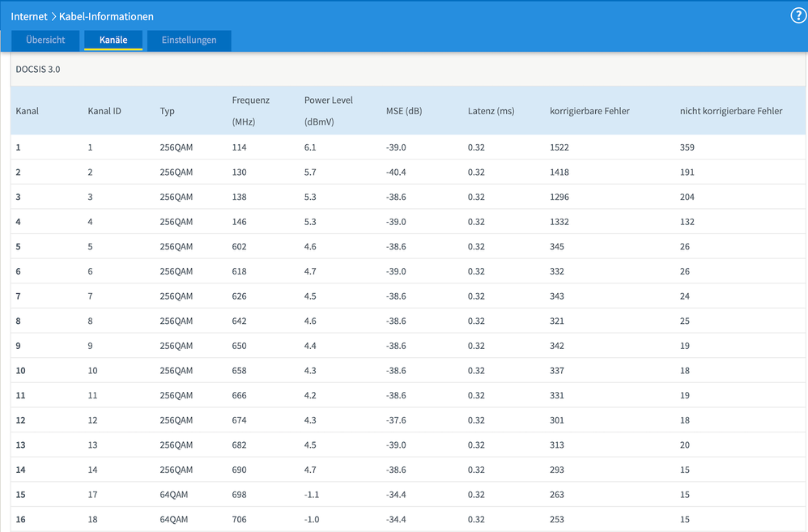Select the channel 16 row at 706 MHz
This screenshot has width=808, height=532.
[x=238, y=519]
